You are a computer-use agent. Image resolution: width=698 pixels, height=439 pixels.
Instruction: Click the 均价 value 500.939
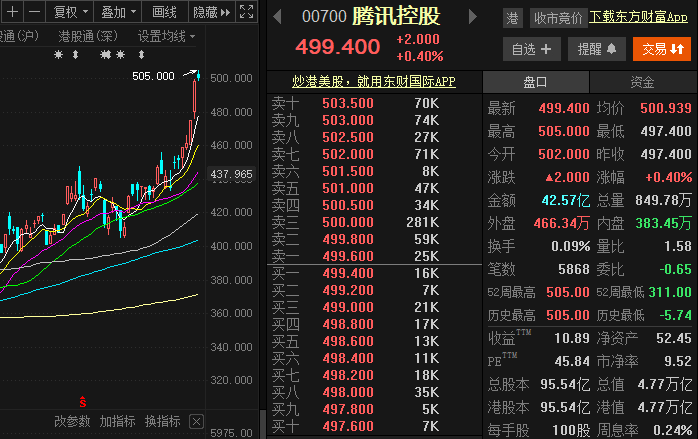(666, 108)
